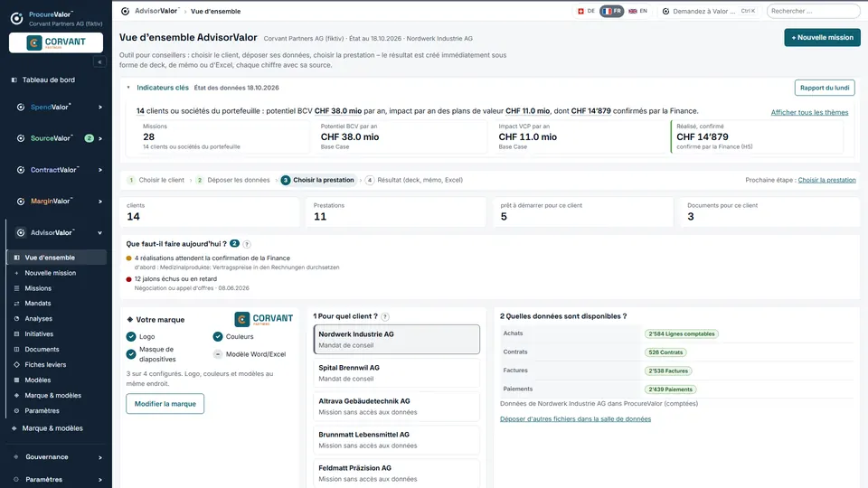Select client Spital Brennwil AG
The image size is (868, 488).
point(396,373)
